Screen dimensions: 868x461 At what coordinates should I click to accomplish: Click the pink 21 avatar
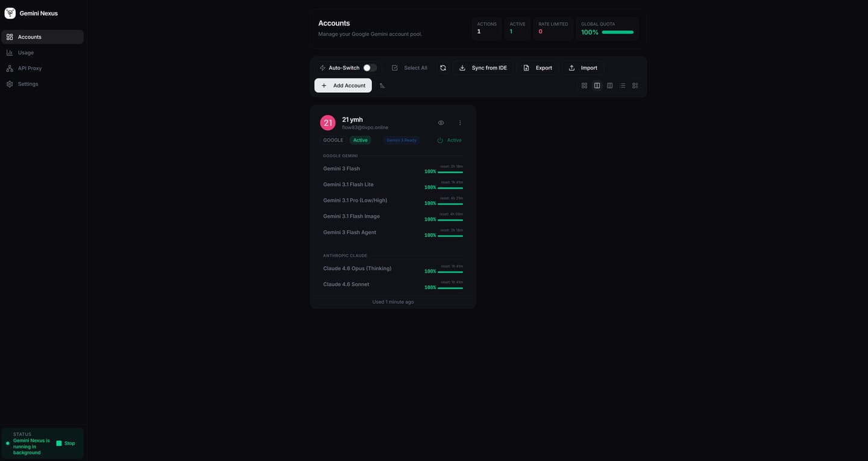coord(328,123)
